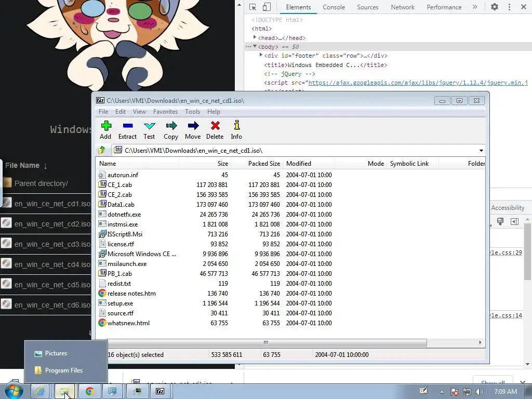This screenshot has width=532, height=399.
Task: Click the horizontal scrollbar in 7-Zip file list
Action: [x=265, y=342]
